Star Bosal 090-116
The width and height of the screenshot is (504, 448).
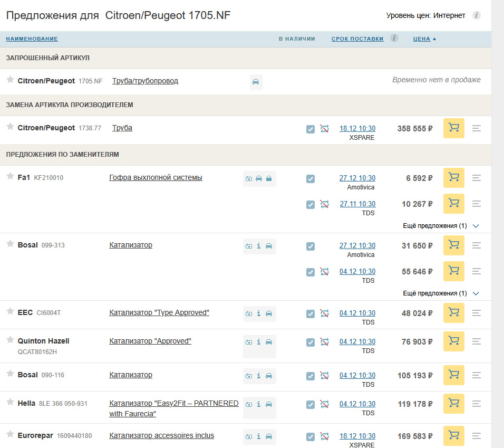(11, 373)
